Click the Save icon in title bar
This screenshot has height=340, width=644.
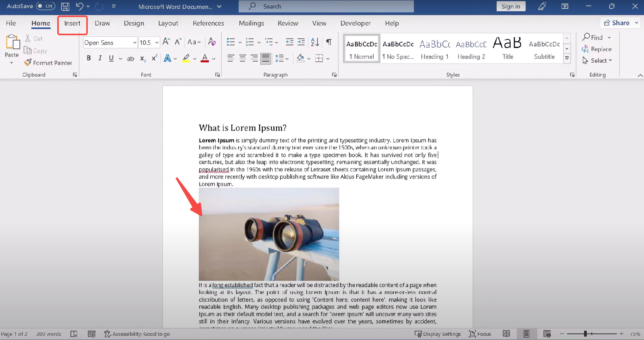point(65,6)
